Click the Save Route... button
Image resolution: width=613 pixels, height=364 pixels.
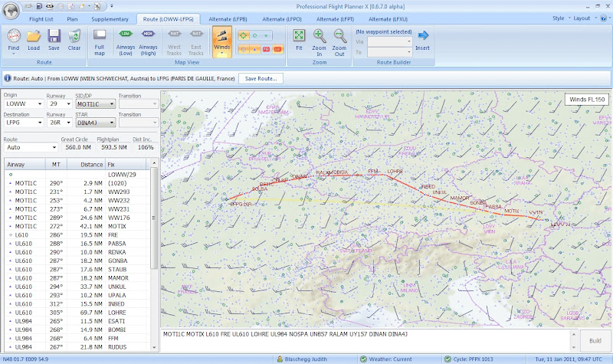pyautogui.click(x=261, y=78)
